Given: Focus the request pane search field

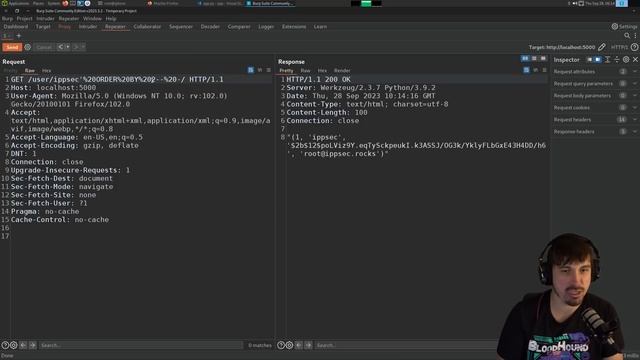Looking at the screenshot, I should click(141, 345).
